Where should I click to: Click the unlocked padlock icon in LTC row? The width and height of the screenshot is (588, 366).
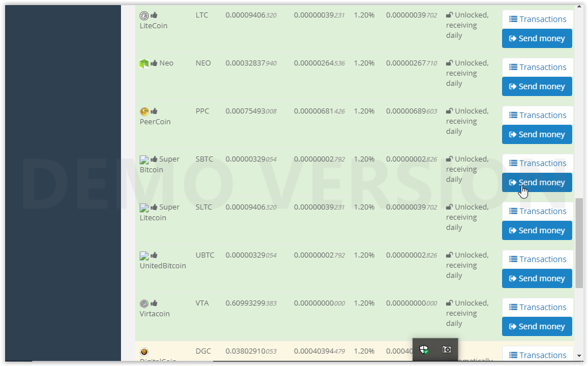(x=449, y=15)
